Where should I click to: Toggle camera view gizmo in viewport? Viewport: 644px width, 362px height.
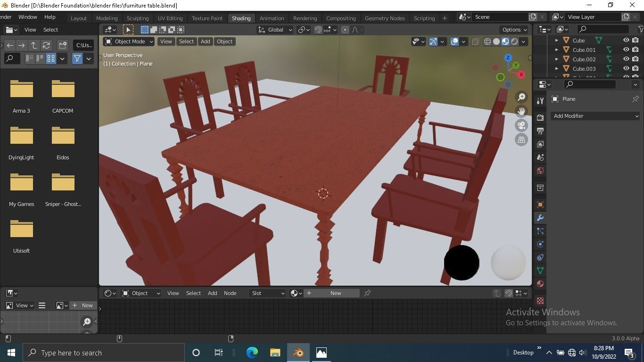pyautogui.click(x=521, y=125)
